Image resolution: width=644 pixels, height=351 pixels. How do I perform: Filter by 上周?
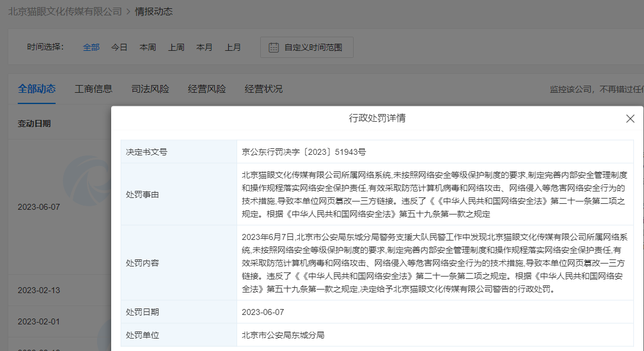coord(176,48)
